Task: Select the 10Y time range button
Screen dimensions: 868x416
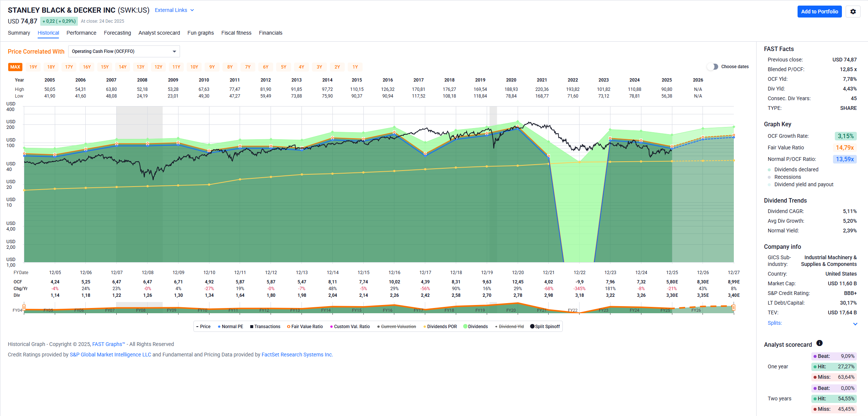Action: (x=194, y=67)
